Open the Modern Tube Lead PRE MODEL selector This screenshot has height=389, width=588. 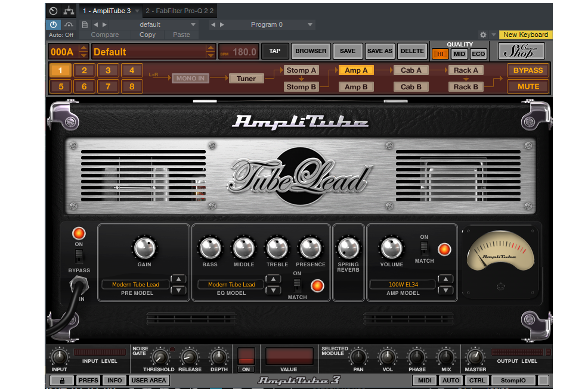(x=136, y=284)
